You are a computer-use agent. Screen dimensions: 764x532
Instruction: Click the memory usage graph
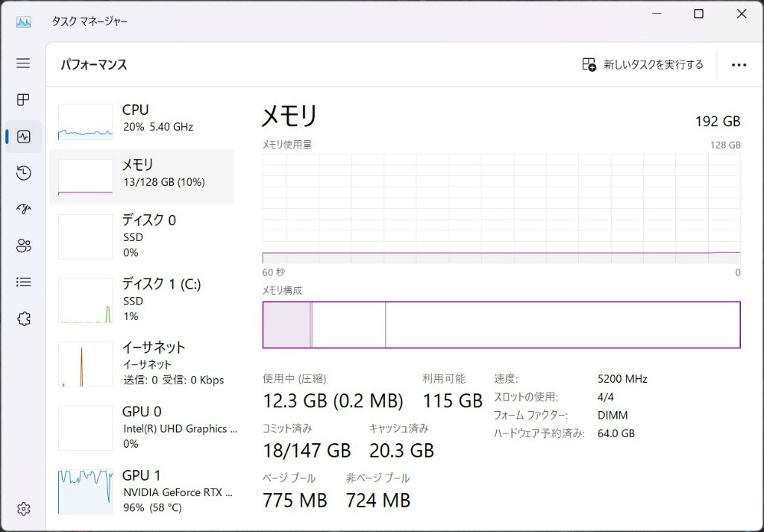pos(501,208)
